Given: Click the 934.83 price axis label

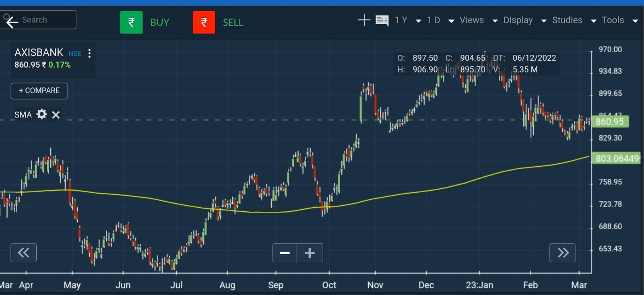Looking at the screenshot, I should [x=610, y=71].
